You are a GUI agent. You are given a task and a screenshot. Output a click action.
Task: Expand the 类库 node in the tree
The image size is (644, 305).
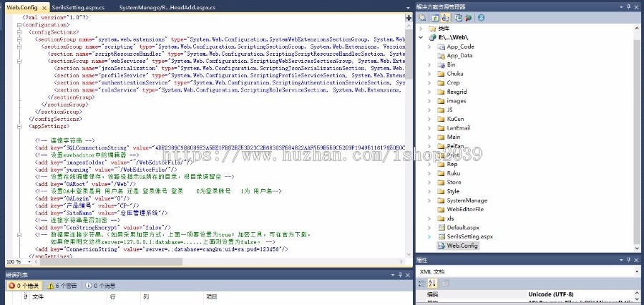point(421,29)
